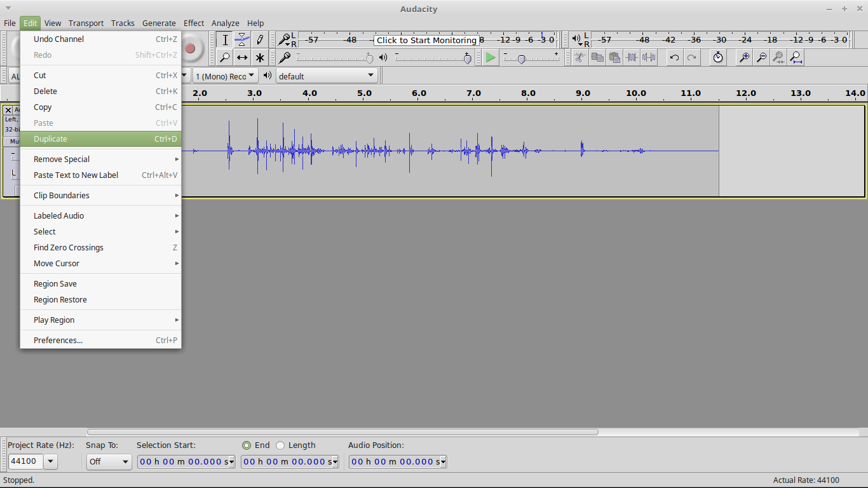Choose Undo Channel in the Edit menu
868x488 pixels.
pyautogui.click(x=100, y=39)
